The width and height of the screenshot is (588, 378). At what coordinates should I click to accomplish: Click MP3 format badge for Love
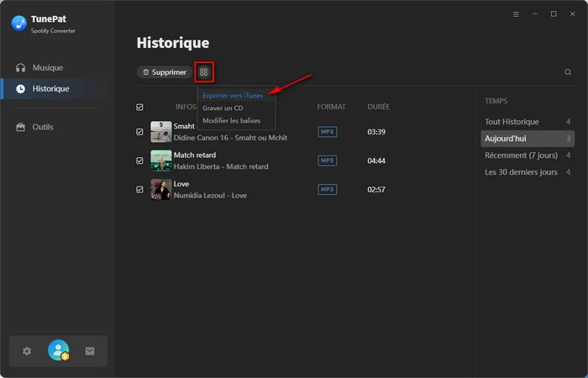[x=327, y=190]
